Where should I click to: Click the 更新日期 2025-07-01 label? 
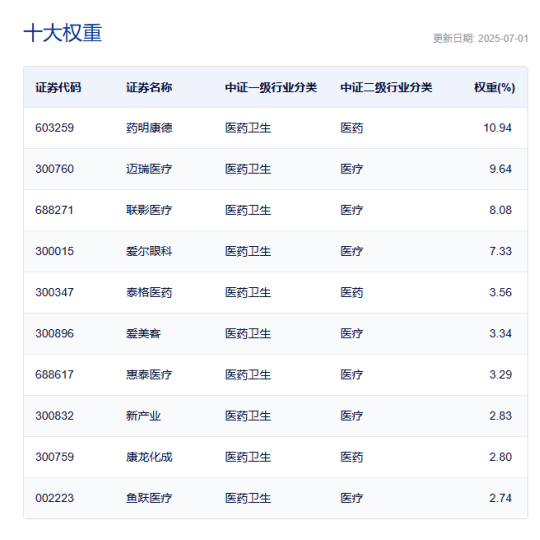(x=480, y=38)
